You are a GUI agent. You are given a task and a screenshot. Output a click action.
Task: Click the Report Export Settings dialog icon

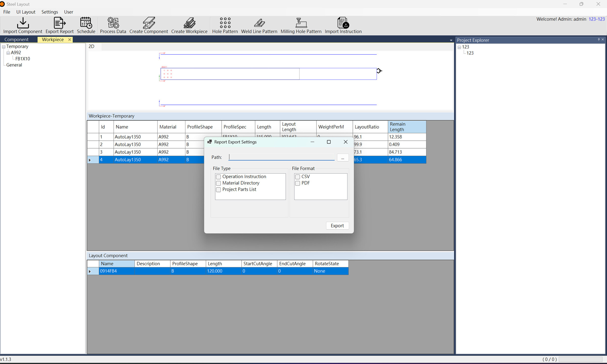pos(209,142)
